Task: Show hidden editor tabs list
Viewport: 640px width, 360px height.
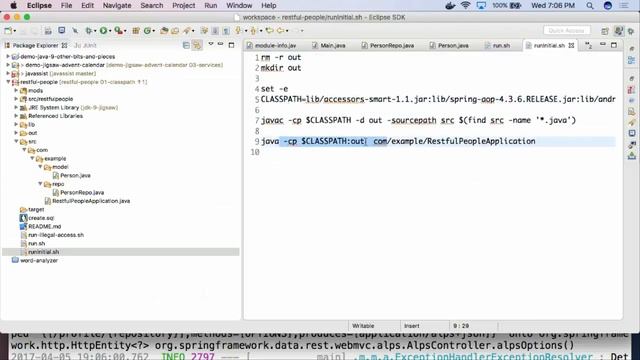Action: [588, 45]
